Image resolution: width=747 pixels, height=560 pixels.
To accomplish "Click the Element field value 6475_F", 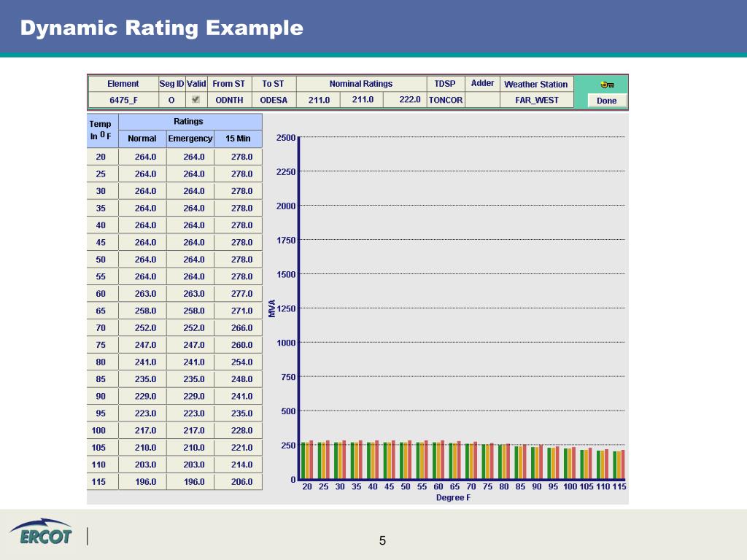I will click(x=123, y=100).
